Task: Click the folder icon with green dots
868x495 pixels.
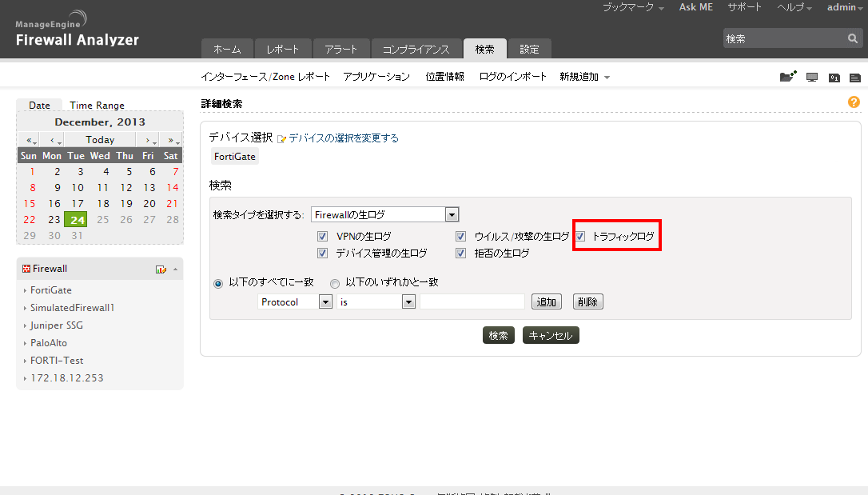Action: pos(788,76)
